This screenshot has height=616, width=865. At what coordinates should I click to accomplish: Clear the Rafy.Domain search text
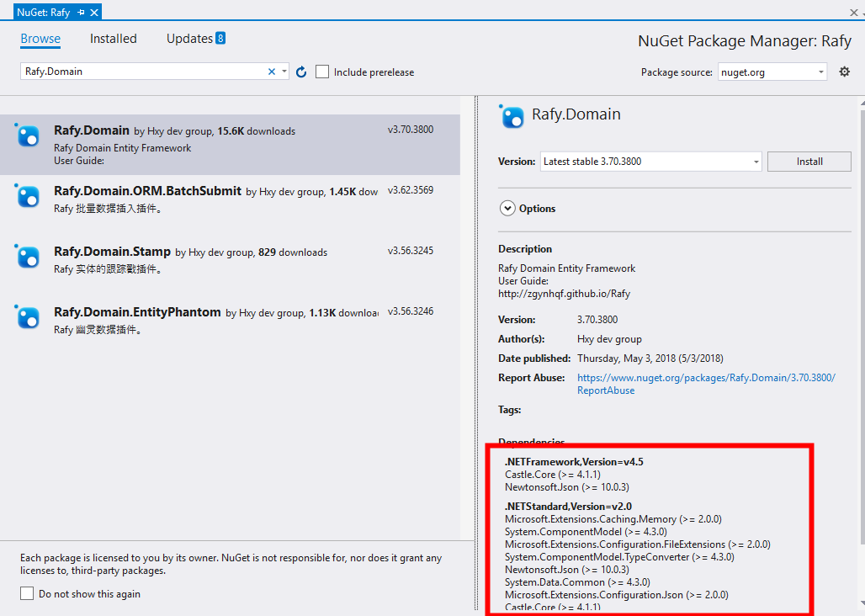pyautogui.click(x=272, y=72)
